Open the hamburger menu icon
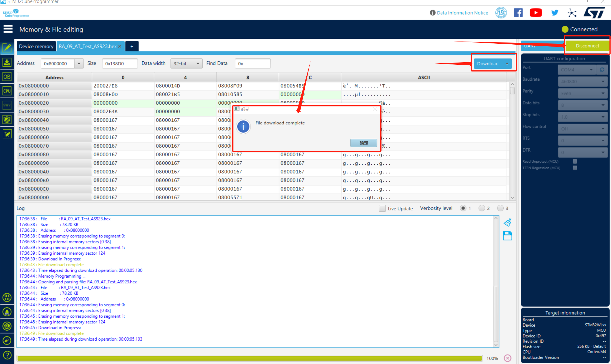The height and width of the screenshot is (364, 611). (8, 29)
